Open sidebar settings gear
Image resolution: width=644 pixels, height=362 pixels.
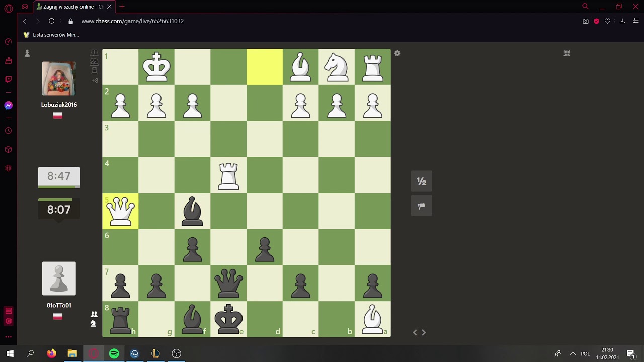pos(8,168)
